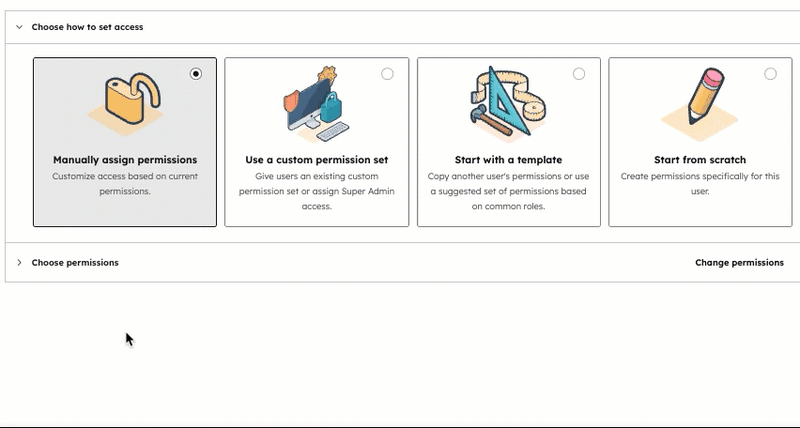Screen dimensions: 800x428
Task: Click the Choose permissions section heading
Action: tap(75, 263)
